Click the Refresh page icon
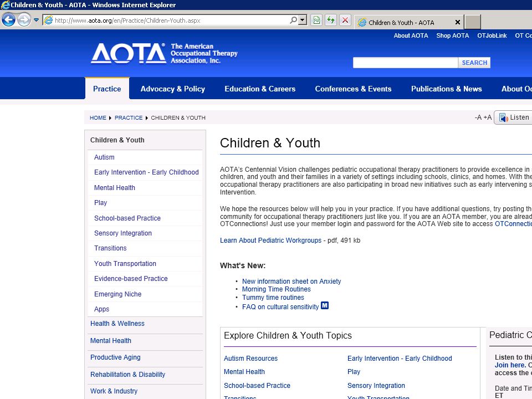 [331, 20]
